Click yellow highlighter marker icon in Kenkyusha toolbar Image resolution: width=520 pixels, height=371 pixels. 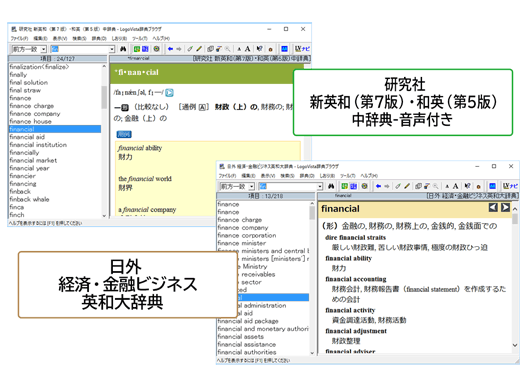[x=199, y=49]
